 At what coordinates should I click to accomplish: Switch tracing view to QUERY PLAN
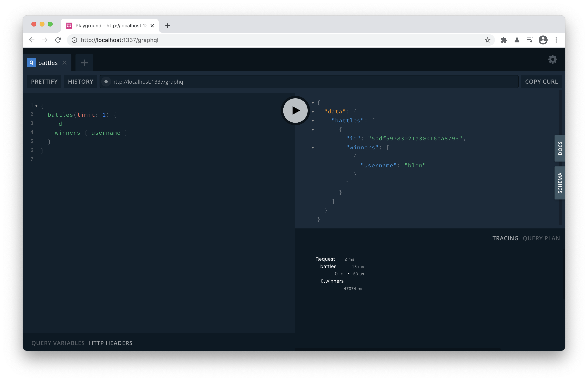pos(541,238)
